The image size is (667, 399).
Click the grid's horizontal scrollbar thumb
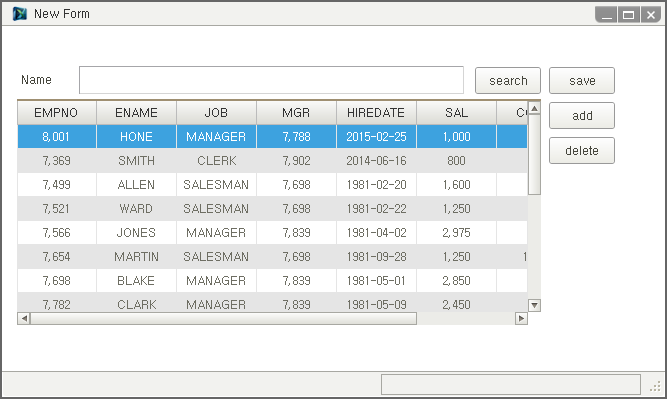click(x=223, y=318)
